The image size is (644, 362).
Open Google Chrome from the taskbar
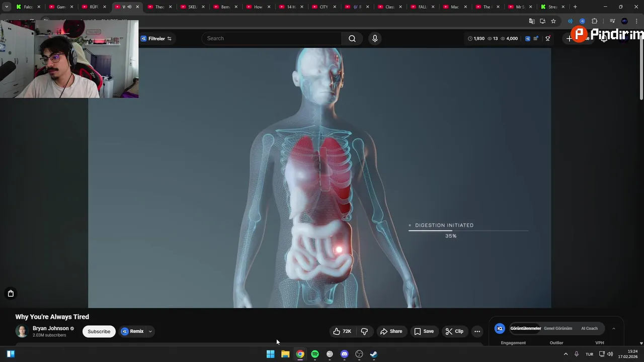click(x=300, y=354)
